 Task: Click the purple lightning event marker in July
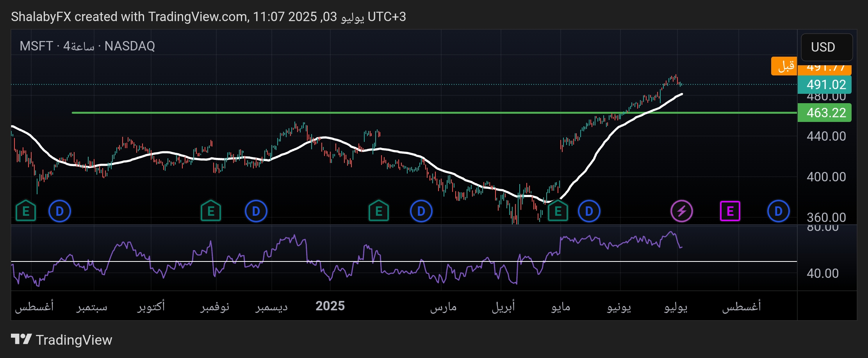point(682,211)
